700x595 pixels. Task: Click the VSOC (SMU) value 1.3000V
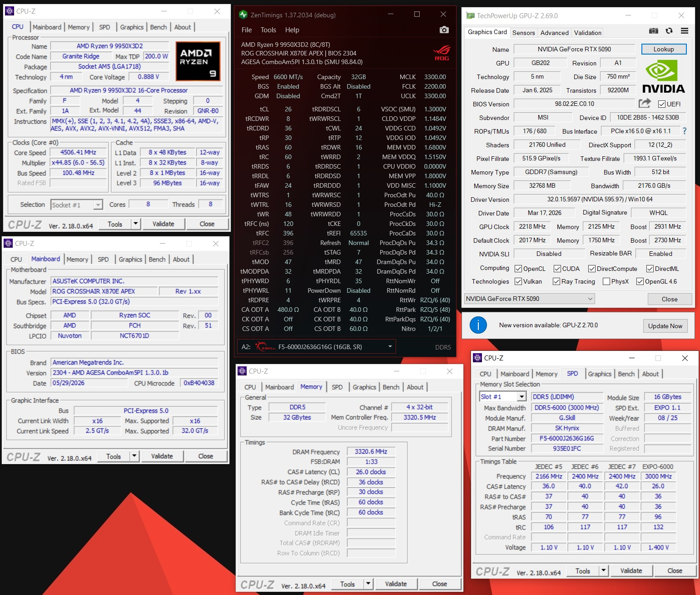tap(435, 109)
